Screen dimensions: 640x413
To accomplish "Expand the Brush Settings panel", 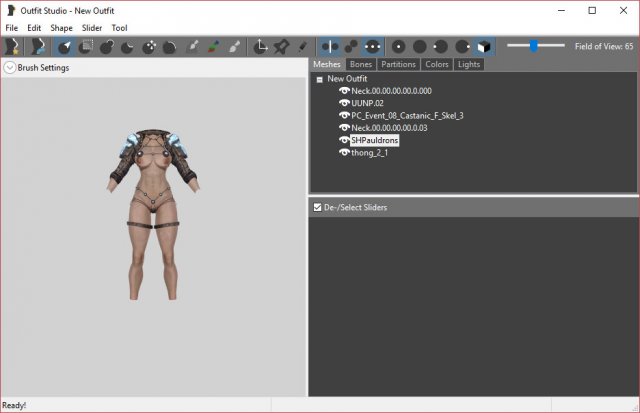I will click(x=9, y=68).
